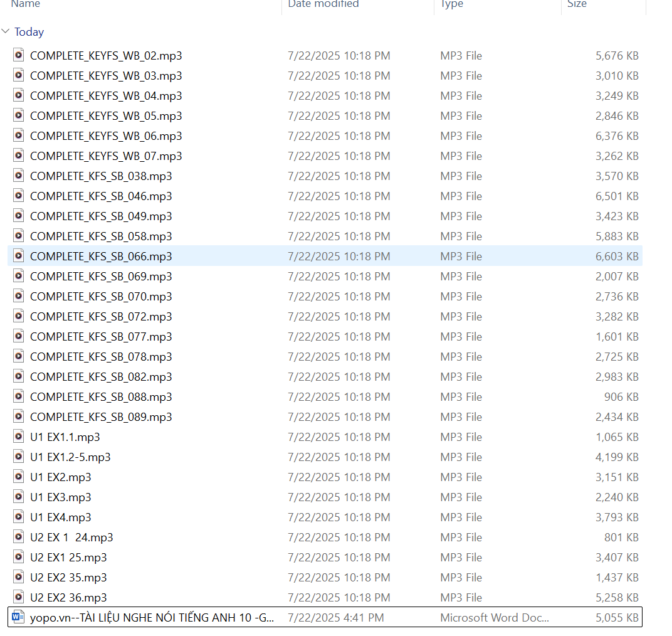Click the MP3 icon beside U2 EX2 36.mp3

coord(18,597)
